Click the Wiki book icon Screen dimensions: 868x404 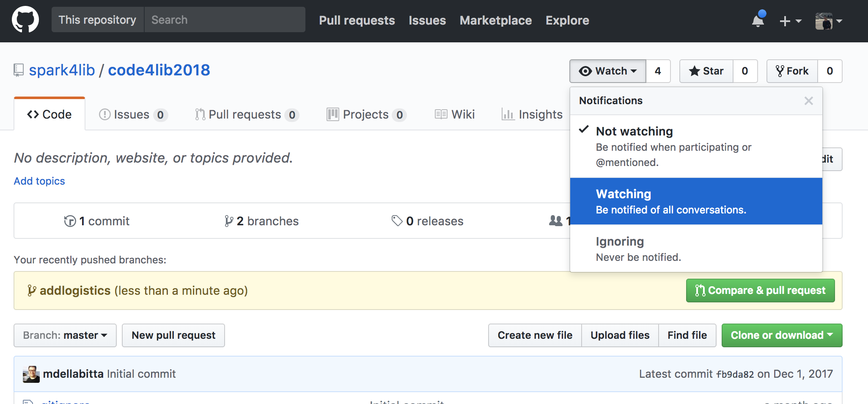[x=441, y=114]
